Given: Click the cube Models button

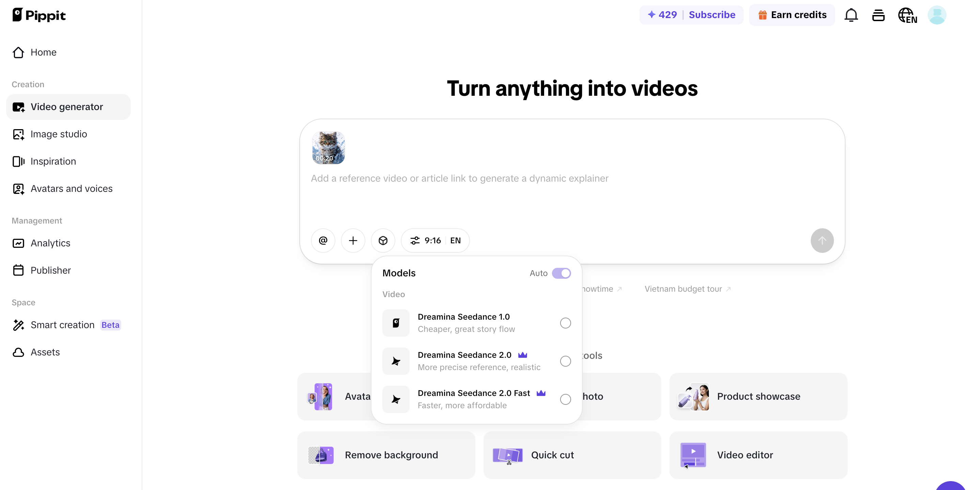Looking at the screenshot, I should click(x=383, y=240).
